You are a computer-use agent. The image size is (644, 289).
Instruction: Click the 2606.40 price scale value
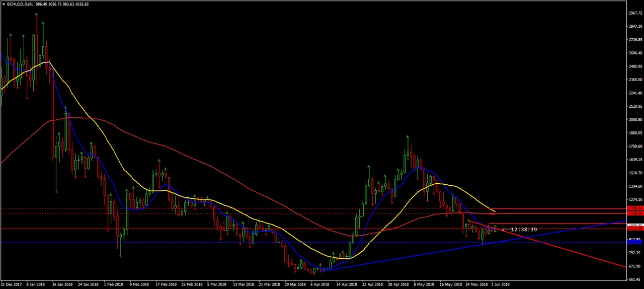pos(635,53)
